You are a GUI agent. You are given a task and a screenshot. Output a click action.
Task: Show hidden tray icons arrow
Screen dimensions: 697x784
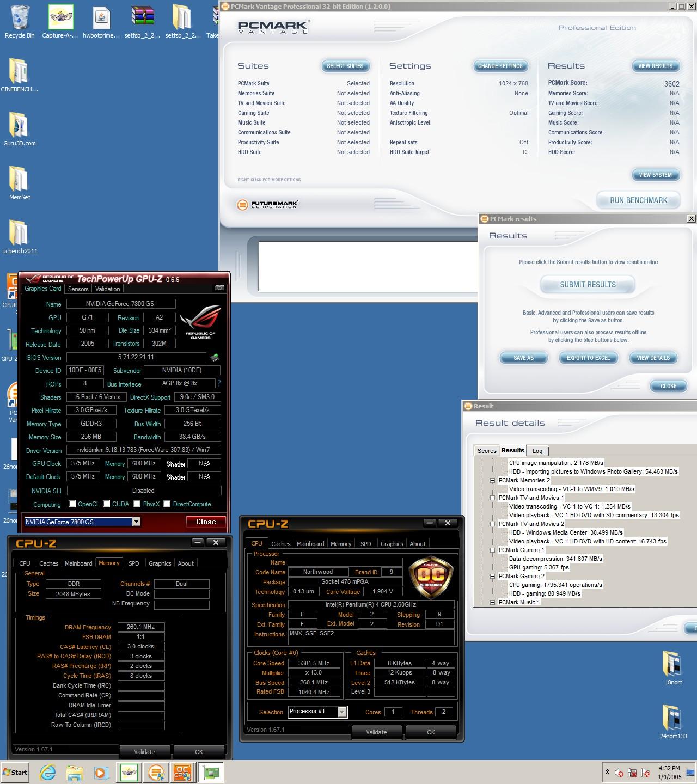(607, 772)
